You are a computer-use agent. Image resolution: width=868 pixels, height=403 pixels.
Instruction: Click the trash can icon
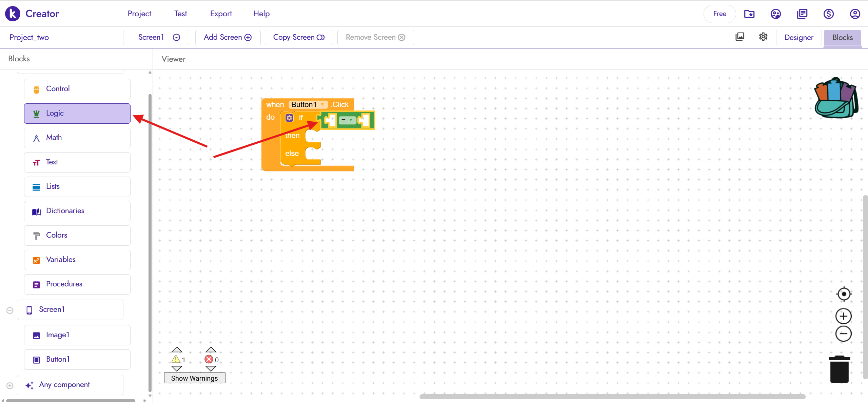[839, 369]
